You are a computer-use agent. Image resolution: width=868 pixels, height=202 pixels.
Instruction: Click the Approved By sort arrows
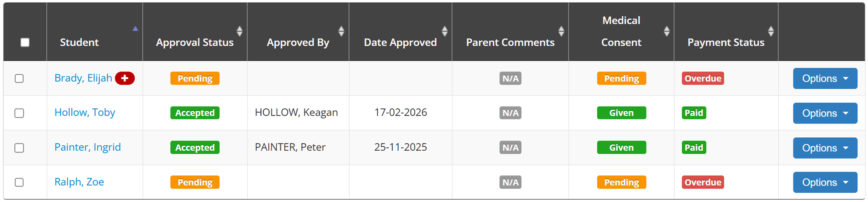pos(341,31)
